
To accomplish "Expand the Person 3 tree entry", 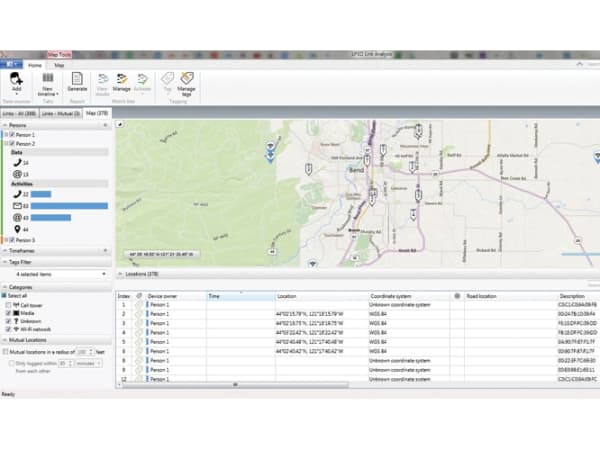I will pyautogui.click(x=4, y=240).
